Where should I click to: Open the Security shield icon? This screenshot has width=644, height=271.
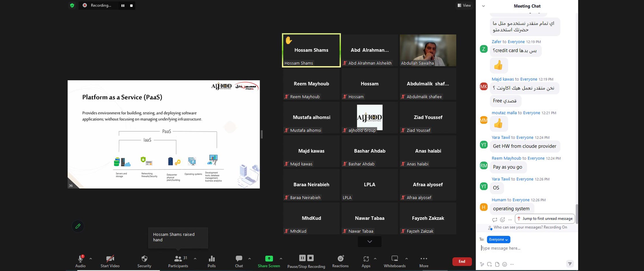point(144,259)
